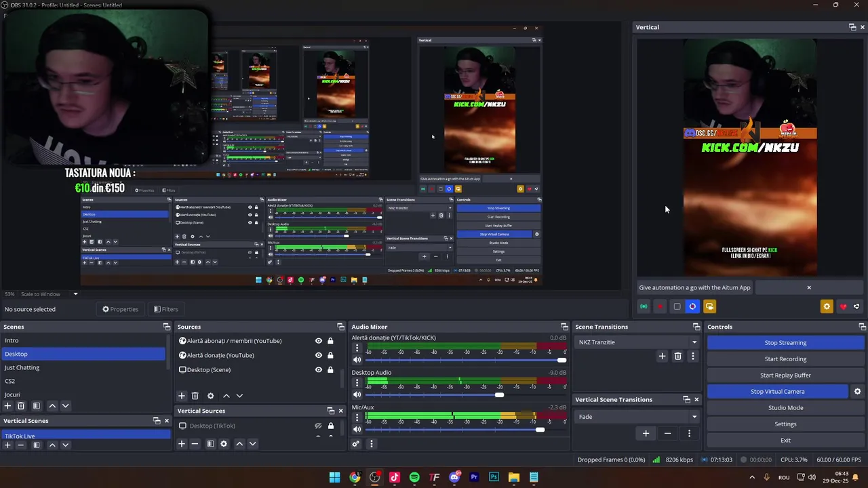Image resolution: width=868 pixels, height=488 pixels.
Task: Open source properties gear in Sources panel
Action: (210, 396)
